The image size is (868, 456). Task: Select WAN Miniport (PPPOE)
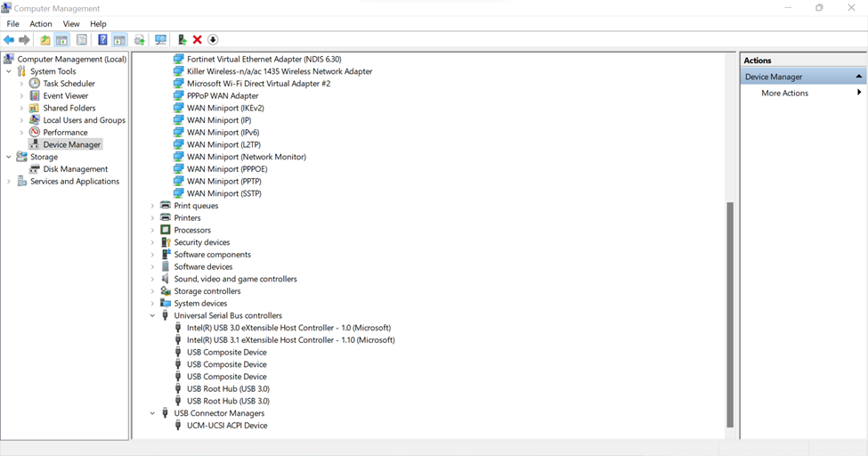tap(227, 169)
